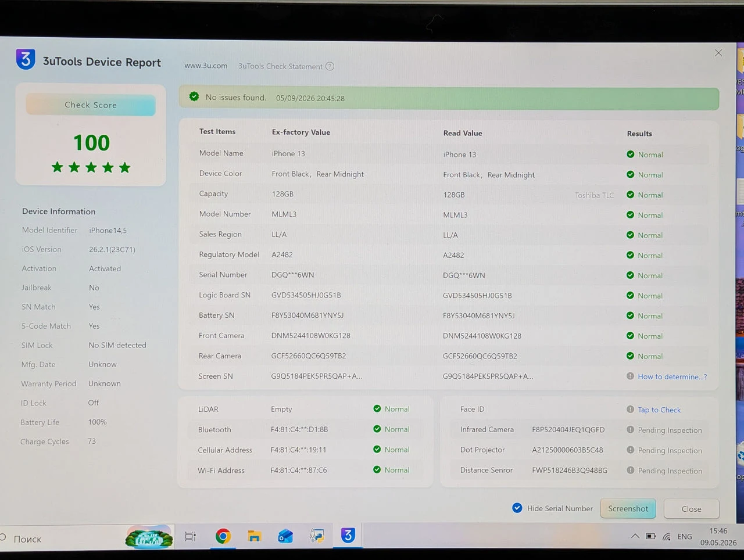This screenshot has height=560, width=744.
Task: Click the green checkmark beside No issues found
Action: (194, 97)
